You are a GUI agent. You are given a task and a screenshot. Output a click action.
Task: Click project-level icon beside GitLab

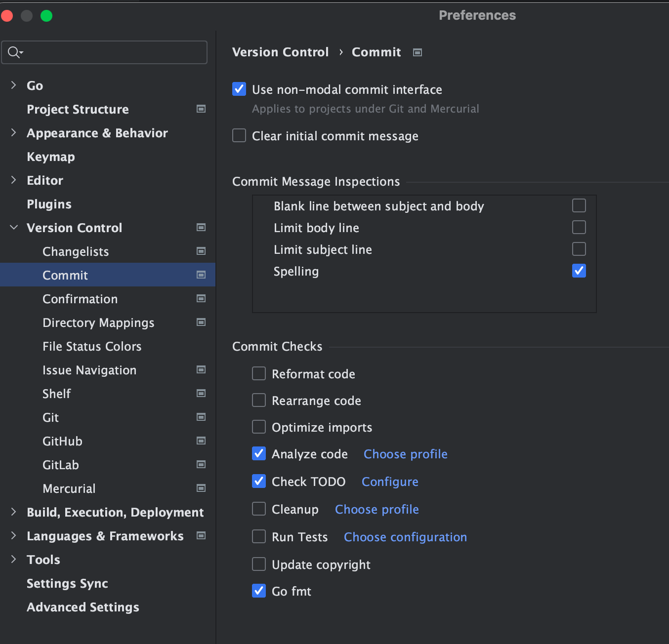201,464
